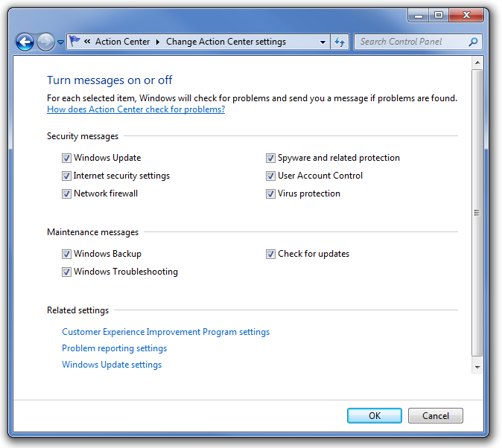Click the Forward navigation arrow
Image resolution: width=502 pixels, height=448 pixels.
(x=45, y=42)
